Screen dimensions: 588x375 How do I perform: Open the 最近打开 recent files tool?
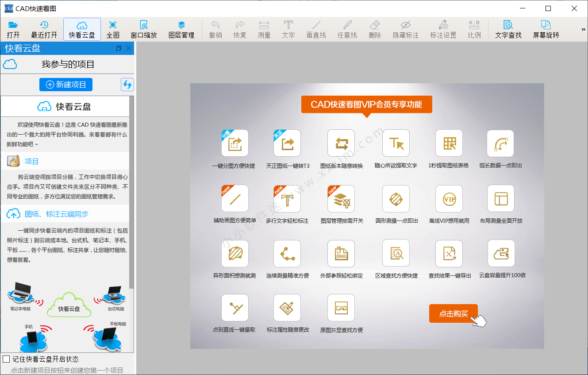click(x=44, y=29)
